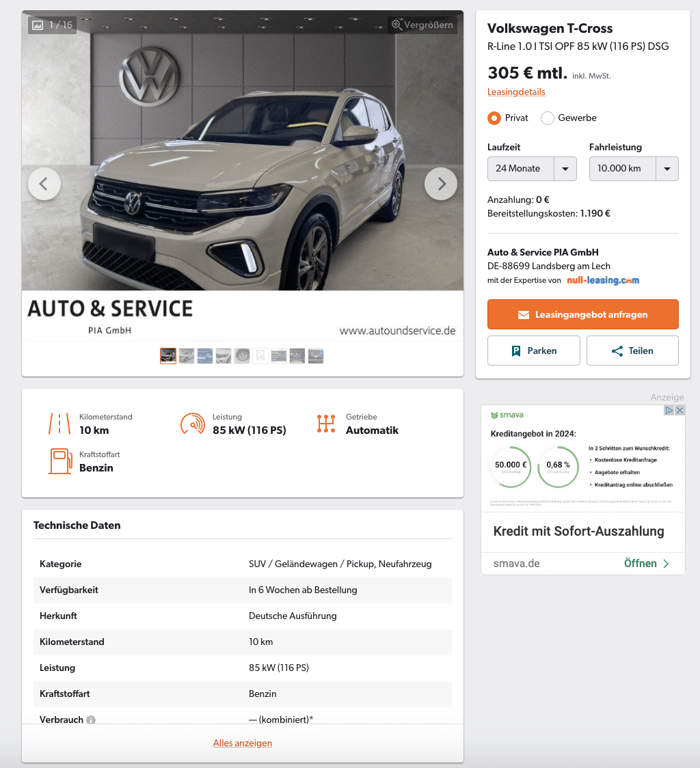Click the SUV / Geländewagen / Pickup, Neufahrzeug value

[340, 564]
